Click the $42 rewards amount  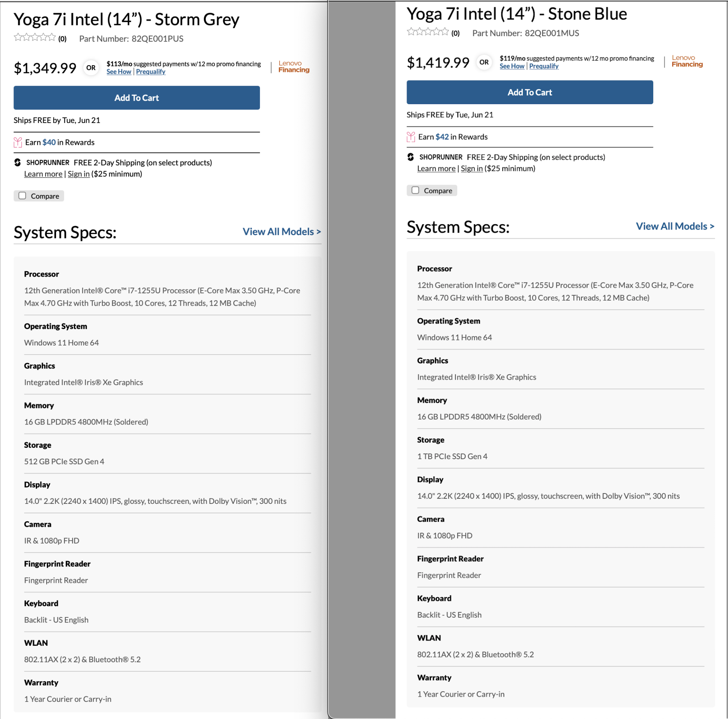click(x=442, y=137)
